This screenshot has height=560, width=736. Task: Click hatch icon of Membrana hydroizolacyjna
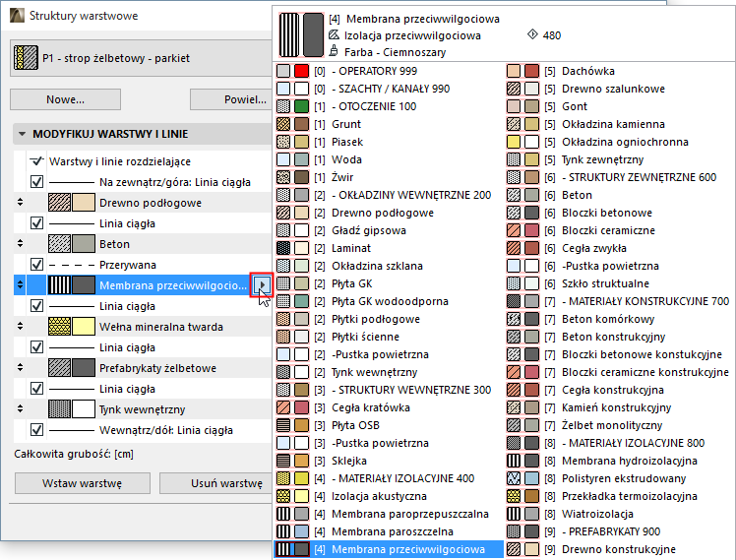pos(514,461)
